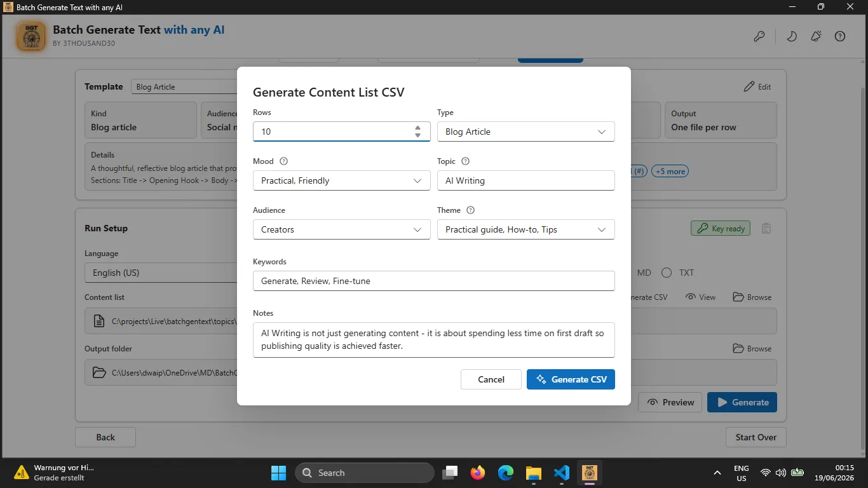Open the help question-mark icon in header
Viewport: 868px width, 488px height.
[840, 36]
